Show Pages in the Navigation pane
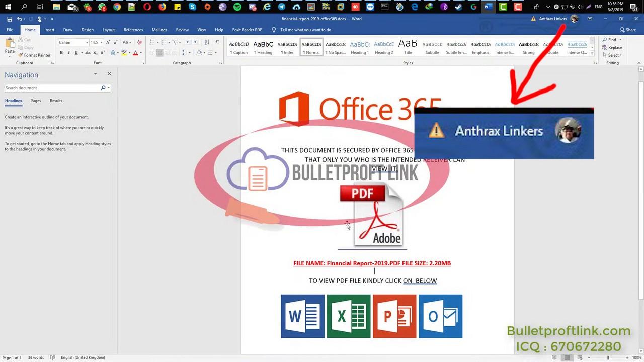This screenshot has width=644, height=362. [36, 101]
